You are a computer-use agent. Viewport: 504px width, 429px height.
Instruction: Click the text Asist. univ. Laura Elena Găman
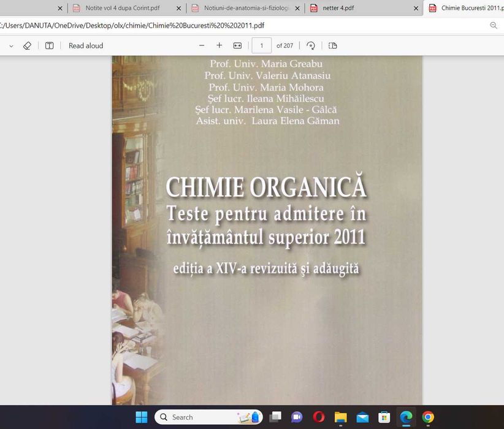tap(268, 121)
